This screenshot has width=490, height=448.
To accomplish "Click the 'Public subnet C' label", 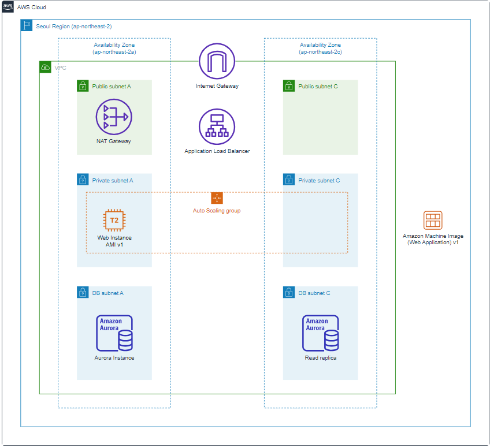I will coord(318,87).
